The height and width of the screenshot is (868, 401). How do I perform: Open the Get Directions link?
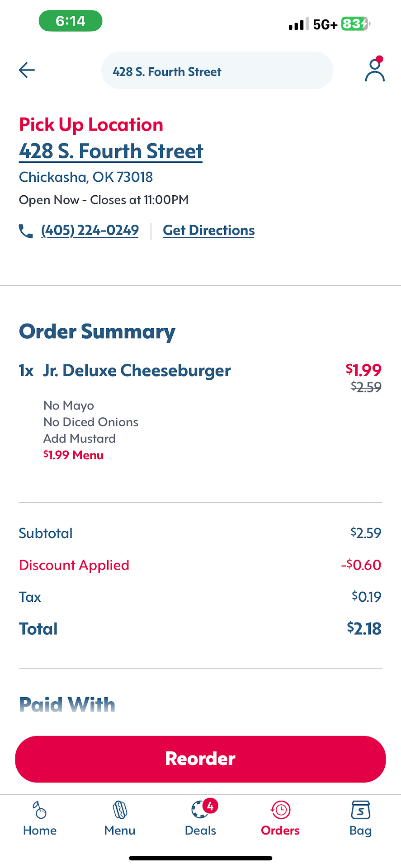pyautogui.click(x=208, y=231)
